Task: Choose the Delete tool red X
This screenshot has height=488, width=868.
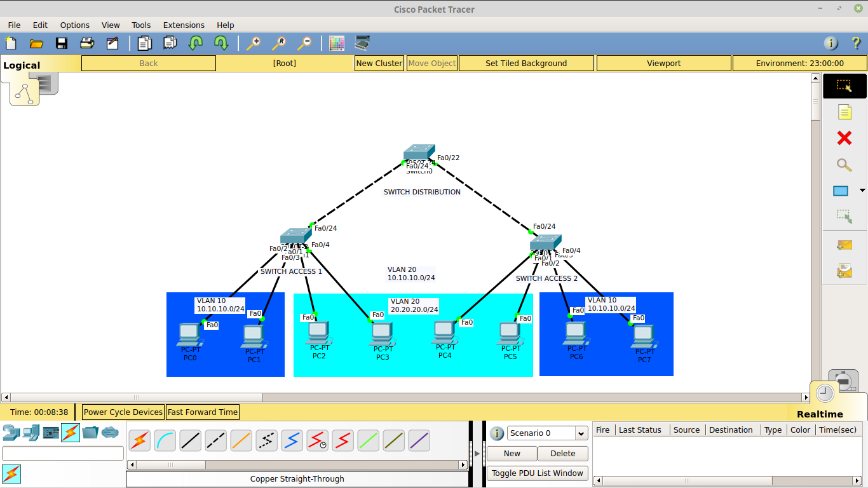Action: 844,138
